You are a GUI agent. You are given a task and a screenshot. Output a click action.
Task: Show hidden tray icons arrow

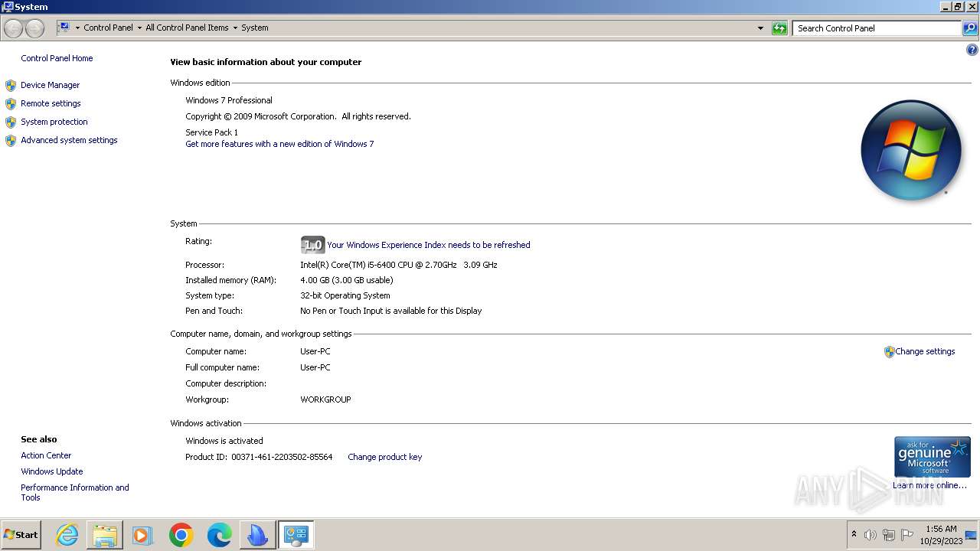(x=854, y=534)
